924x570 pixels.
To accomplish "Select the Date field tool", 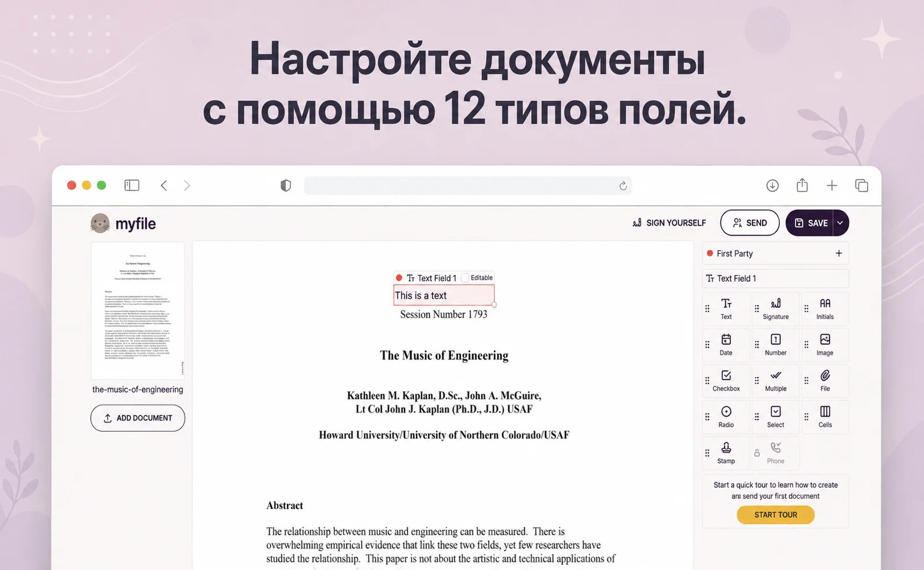I will click(726, 345).
